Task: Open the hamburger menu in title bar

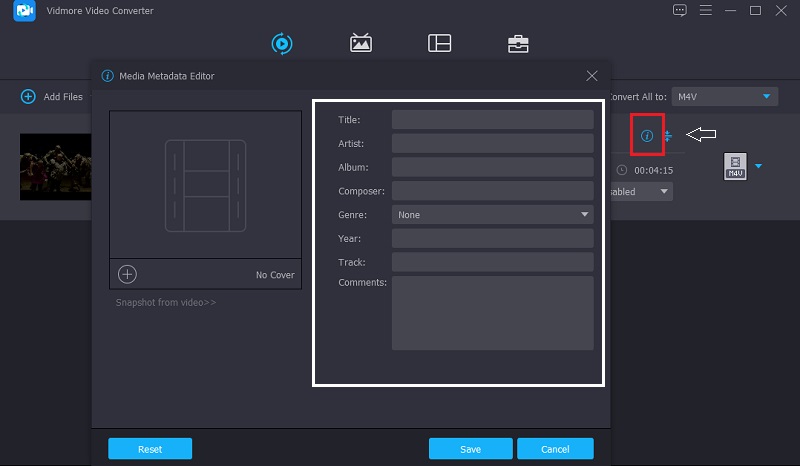Action: click(705, 10)
